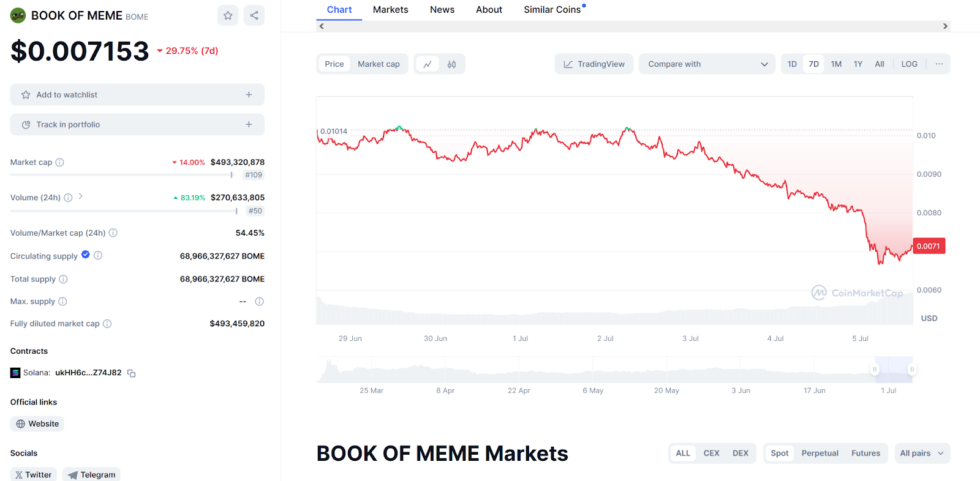The width and height of the screenshot is (980, 481).
Task: Open the Twitter social link
Action: [x=34, y=475]
